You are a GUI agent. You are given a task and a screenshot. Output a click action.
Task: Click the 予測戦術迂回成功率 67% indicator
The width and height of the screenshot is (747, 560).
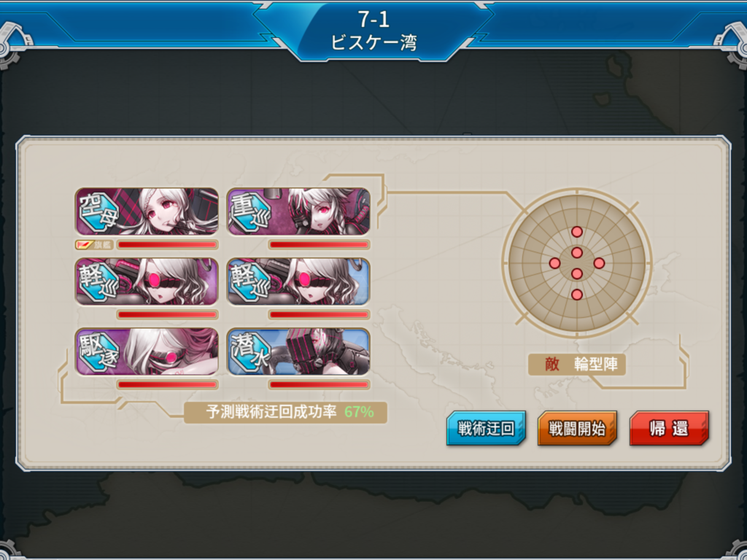coord(286,412)
